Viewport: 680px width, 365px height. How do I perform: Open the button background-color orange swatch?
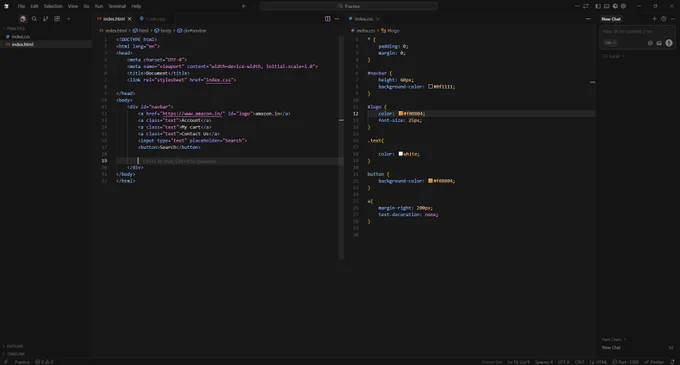[x=431, y=180]
